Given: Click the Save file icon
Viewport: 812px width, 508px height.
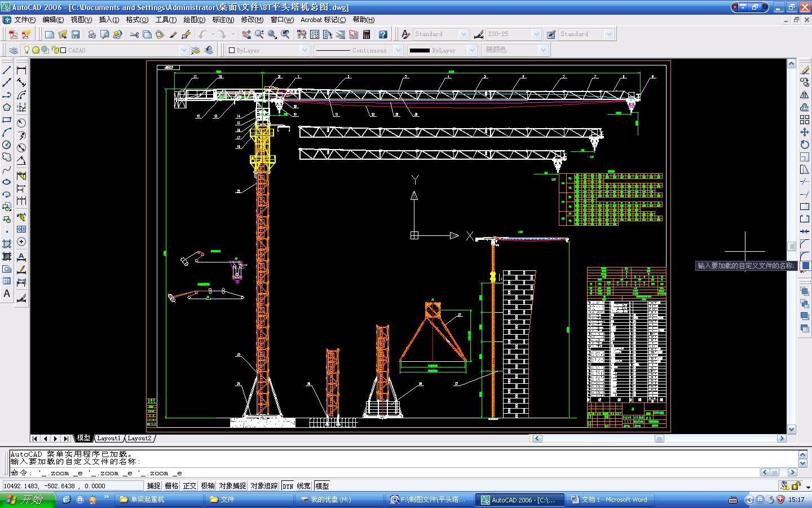Looking at the screenshot, I should pos(75,34).
